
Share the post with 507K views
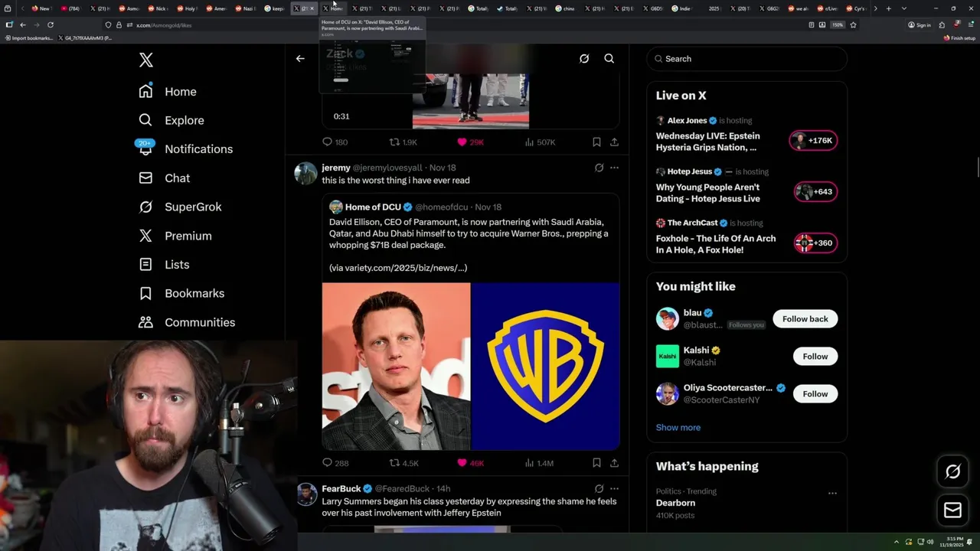[614, 142]
